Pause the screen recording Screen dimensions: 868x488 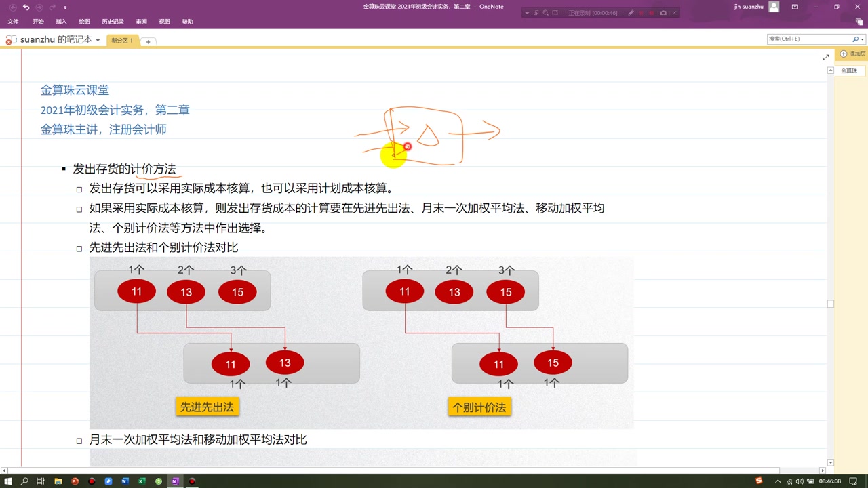642,13
